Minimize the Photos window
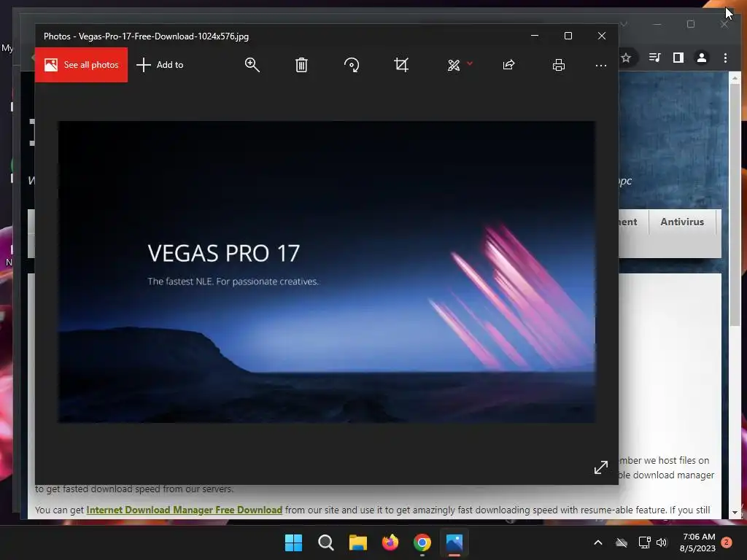 pyautogui.click(x=535, y=36)
